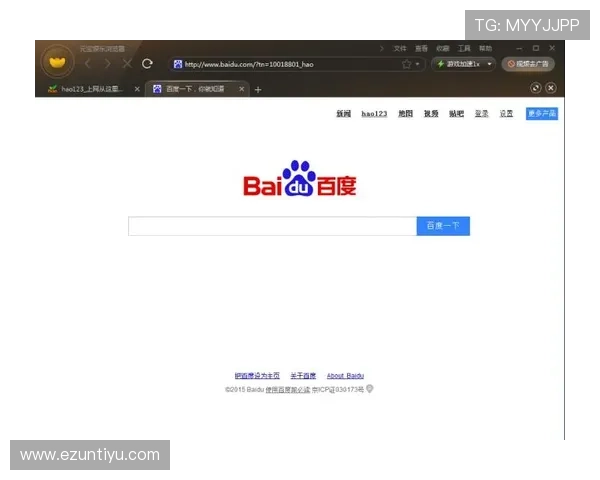This screenshot has width=600, height=480.
Task: Minimize the browser window
Action: pyautogui.click(x=519, y=48)
